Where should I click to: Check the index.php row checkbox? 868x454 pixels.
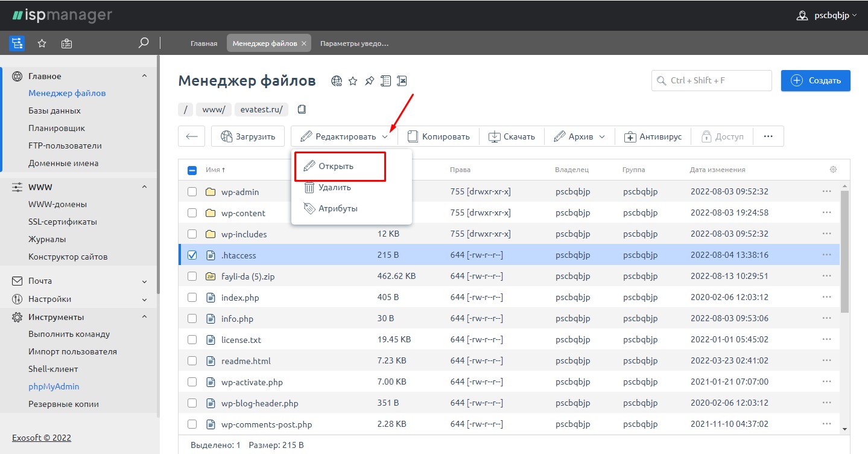pos(192,297)
